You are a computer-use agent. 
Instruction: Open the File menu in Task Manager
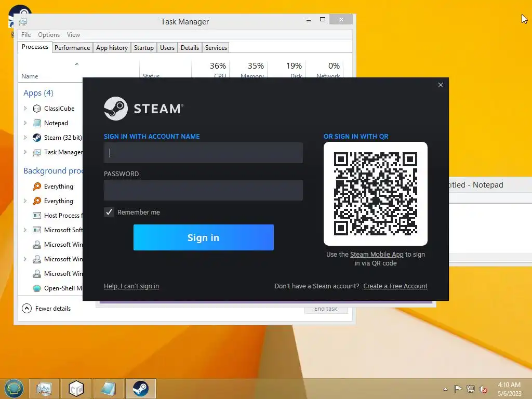[26, 35]
